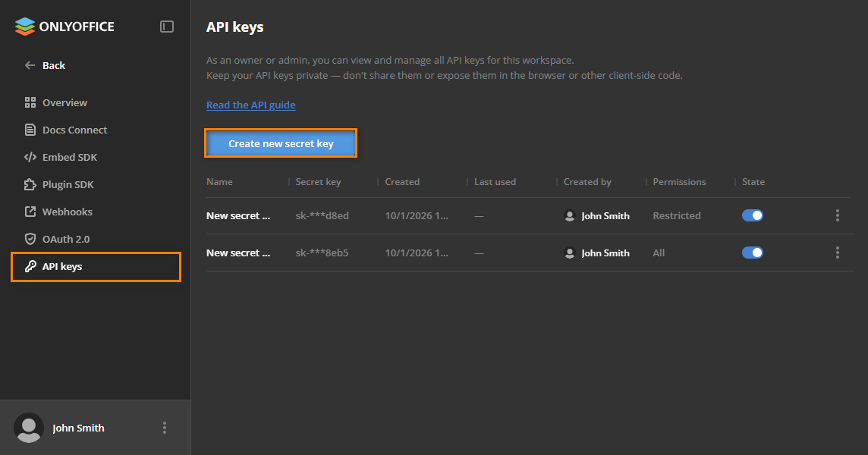Click the Created by column header
The width and height of the screenshot is (868, 455).
click(x=587, y=181)
